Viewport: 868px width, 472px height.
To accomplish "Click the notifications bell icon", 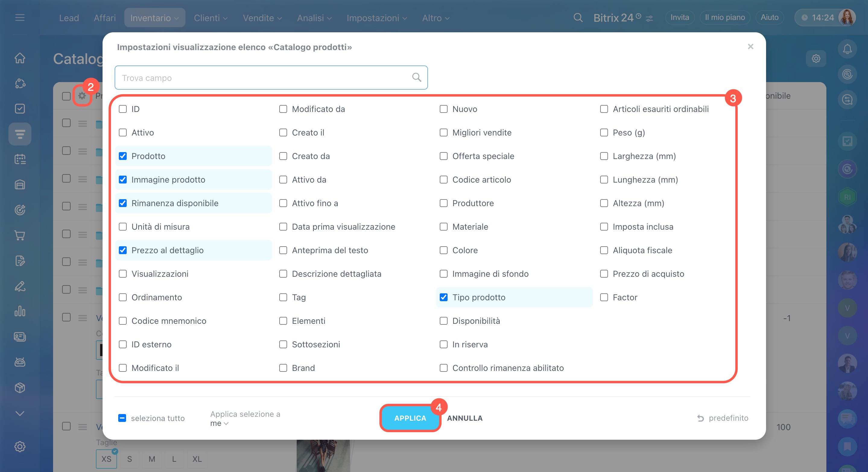I will tap(847, 49).
